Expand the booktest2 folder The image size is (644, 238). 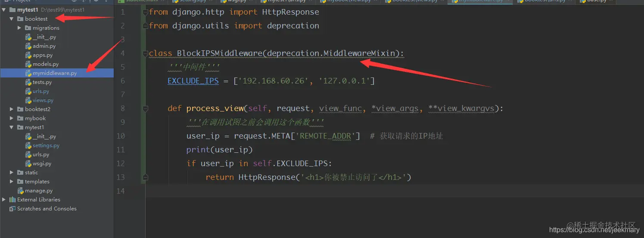pyautogui.click(x=12, y=109)
